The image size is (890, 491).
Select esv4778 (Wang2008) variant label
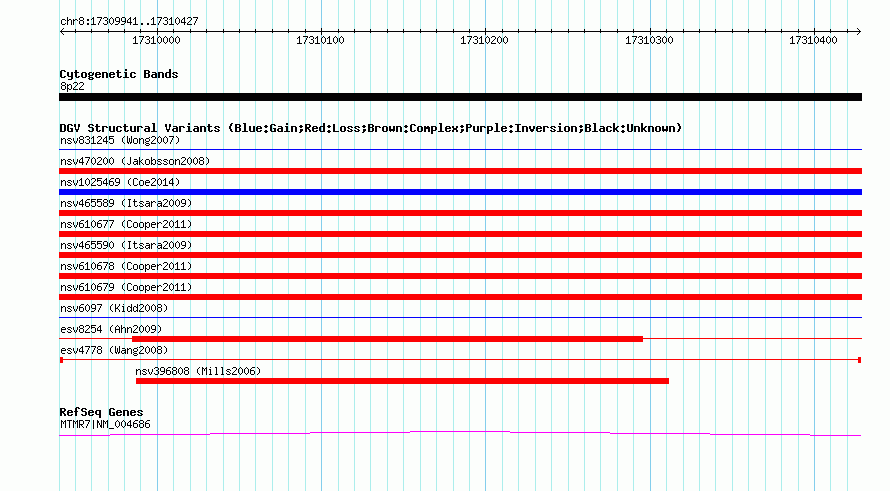[x=114, y=350]
